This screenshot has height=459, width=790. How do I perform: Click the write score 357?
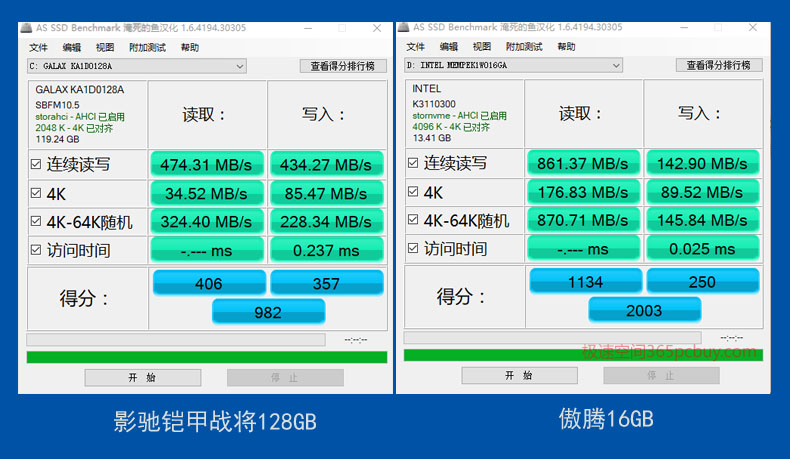(x=326, y=283)
